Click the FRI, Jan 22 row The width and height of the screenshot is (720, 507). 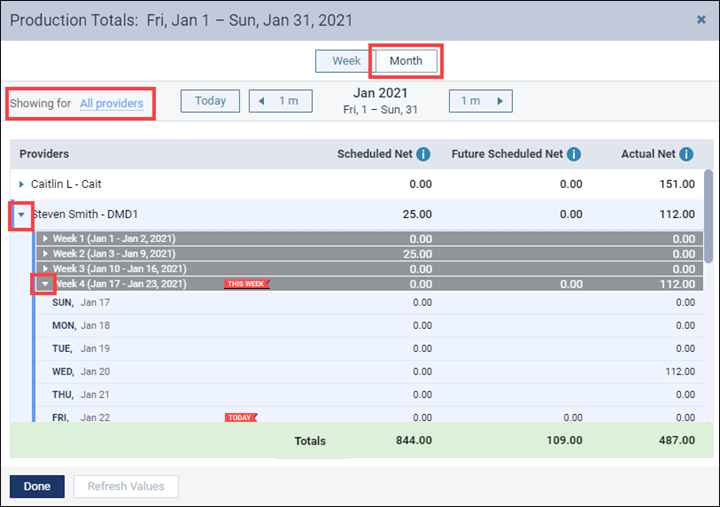click(x=370, y=415)
